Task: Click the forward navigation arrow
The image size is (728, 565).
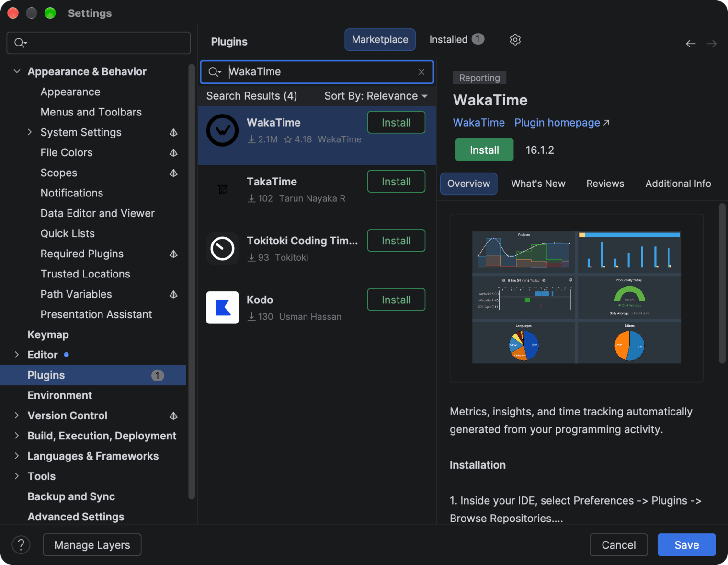Action: [x=712, y=44]
